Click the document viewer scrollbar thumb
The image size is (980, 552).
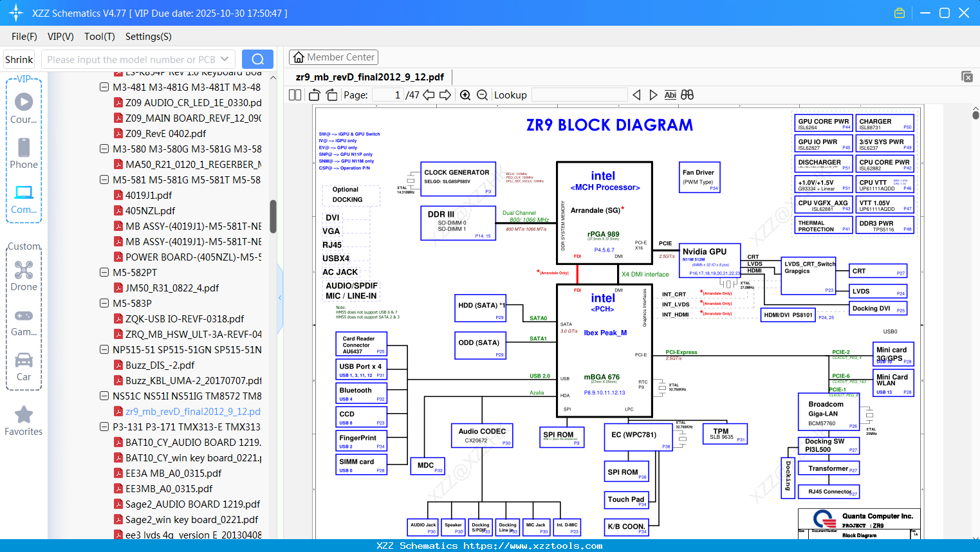click(975, 115)
